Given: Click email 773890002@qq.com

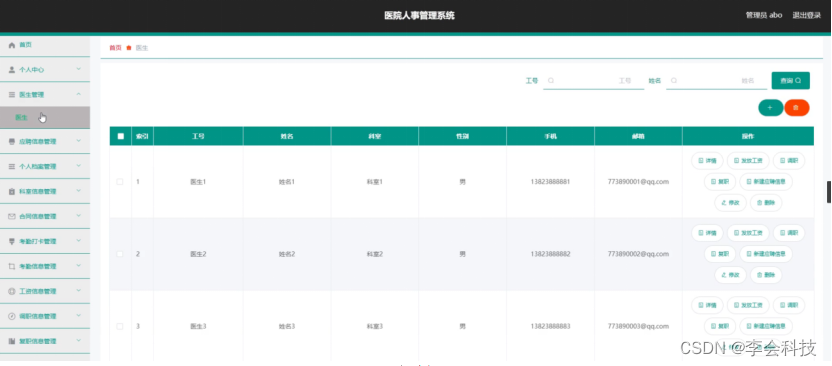Looking at the screenshot, I should [x=638, y=254].
